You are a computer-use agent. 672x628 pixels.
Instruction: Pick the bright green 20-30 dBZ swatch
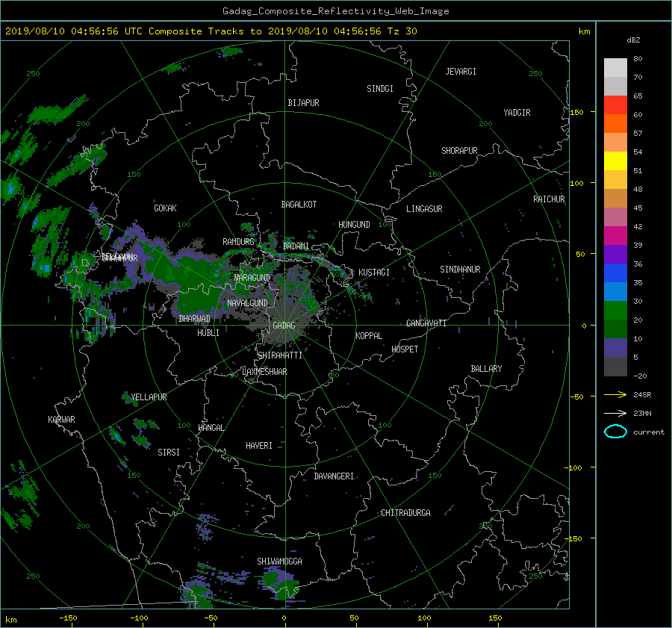click(615, 311)
